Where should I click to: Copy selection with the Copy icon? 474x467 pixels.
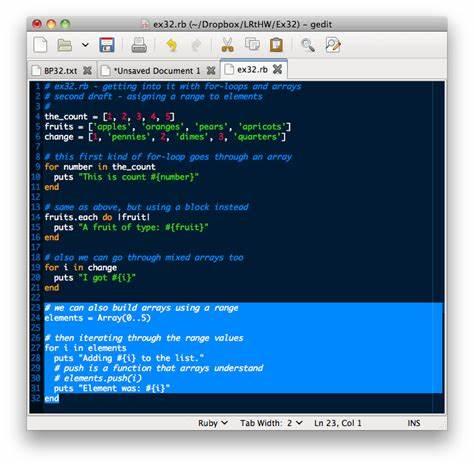coord(252,44)
